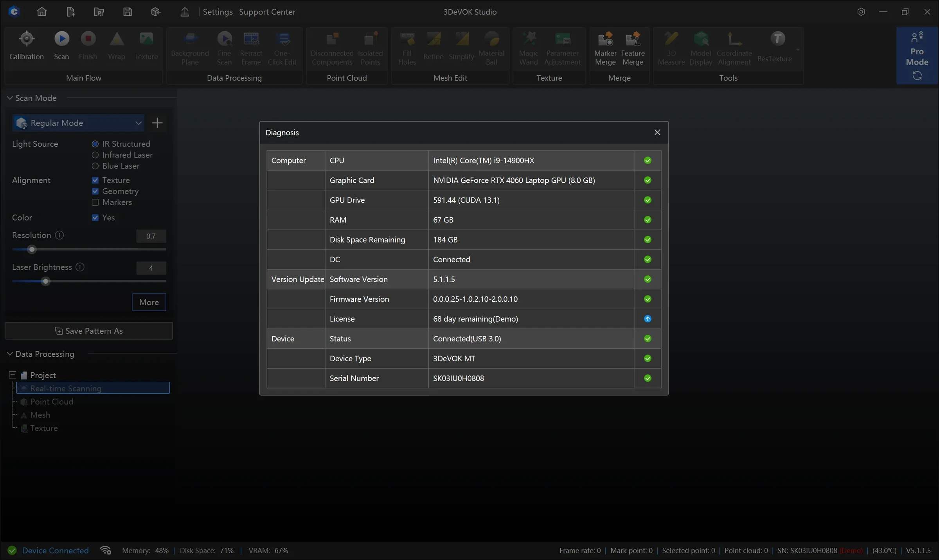Close the Diagnosis dialog
Image resolution: width=939 pixels, height=560 pixels.
tap(657, 132)
